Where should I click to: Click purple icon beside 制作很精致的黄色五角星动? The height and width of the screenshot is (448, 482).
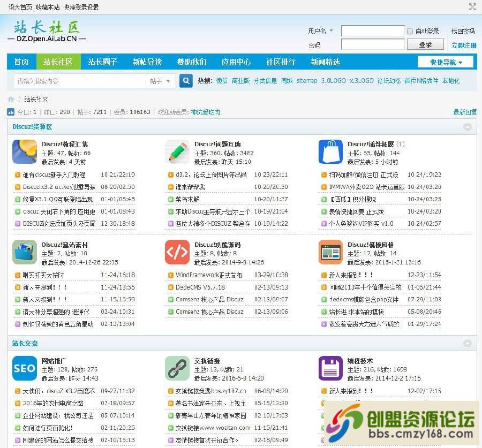[x=18, y=324]
